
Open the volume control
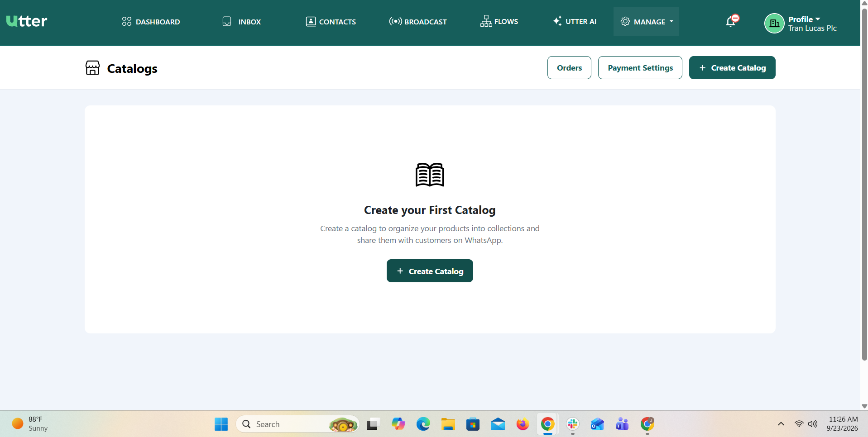tap(813, 424)
